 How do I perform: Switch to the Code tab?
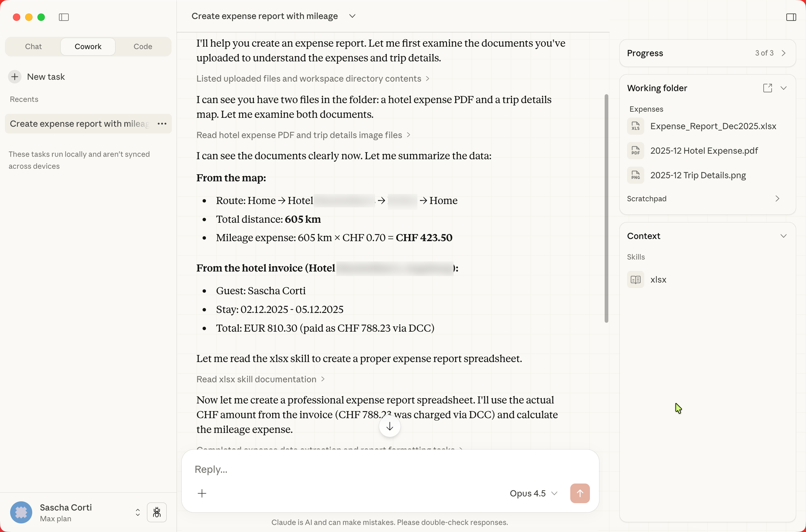[x=142, y=47]
